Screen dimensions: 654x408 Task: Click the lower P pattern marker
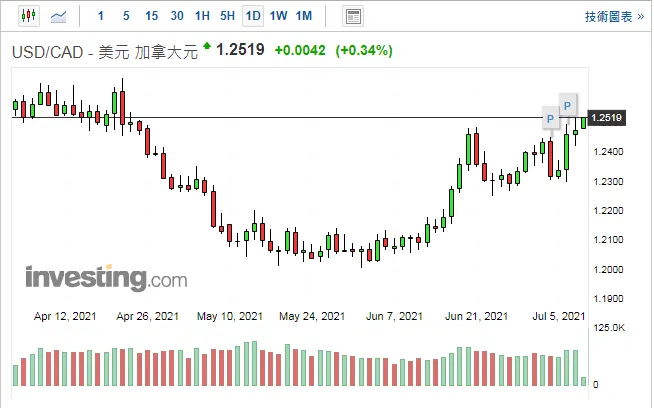[x=550, y=119]
